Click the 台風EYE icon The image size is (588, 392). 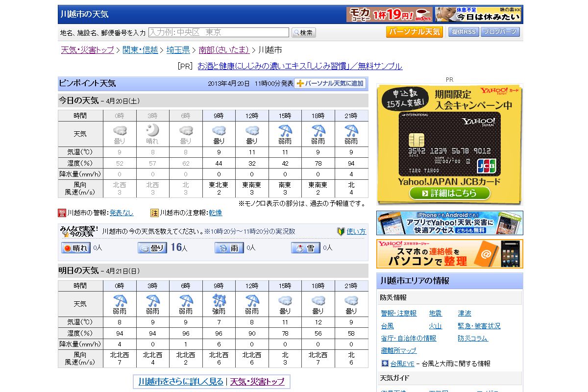385,364
